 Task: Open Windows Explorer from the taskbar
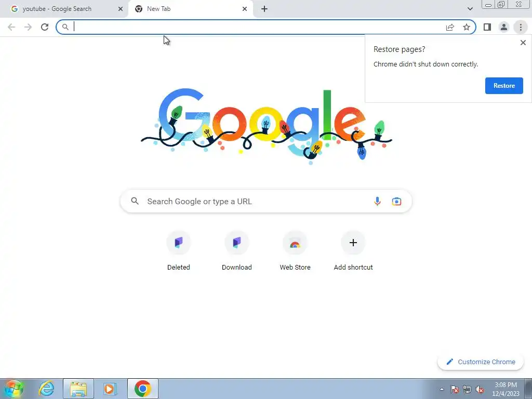pyautogui.click(x=78, y=389)
